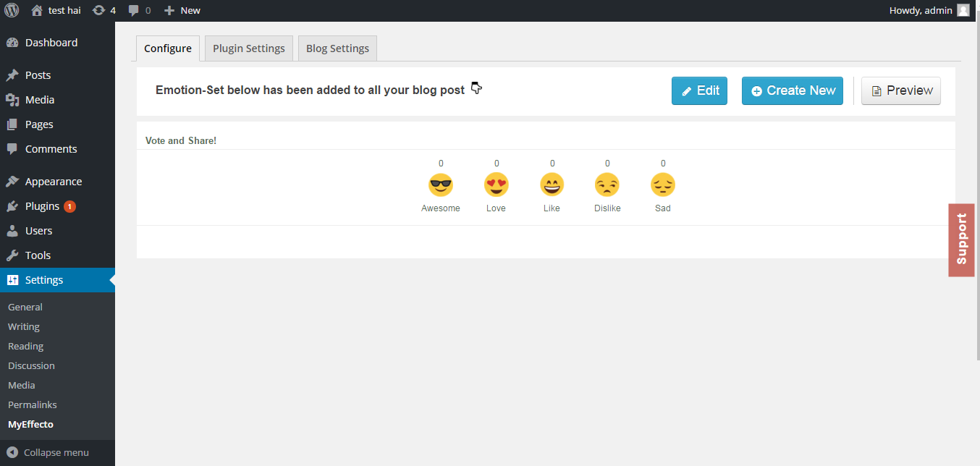The height and width of the screenshot is (466, 980).
Task: Open the comments bubble in admin bar
Action: tap(140, 10)
